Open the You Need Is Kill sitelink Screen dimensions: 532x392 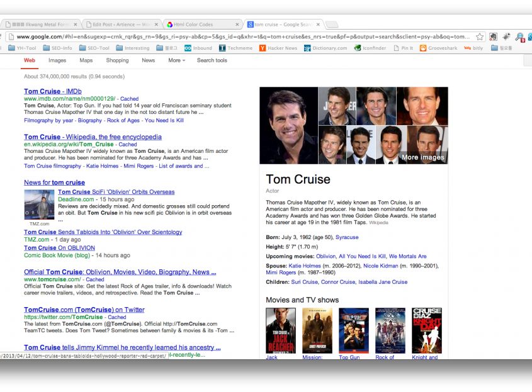click(164, 120)
